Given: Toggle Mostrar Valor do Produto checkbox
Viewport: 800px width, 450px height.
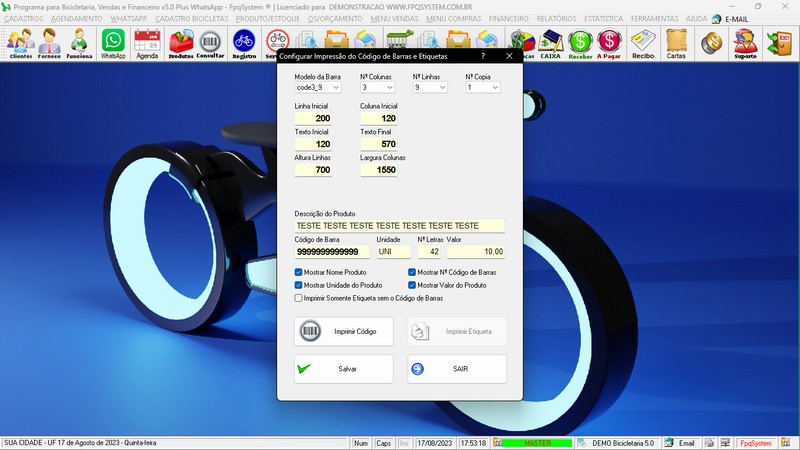Looking at the screenshot, I should point(413,285).
